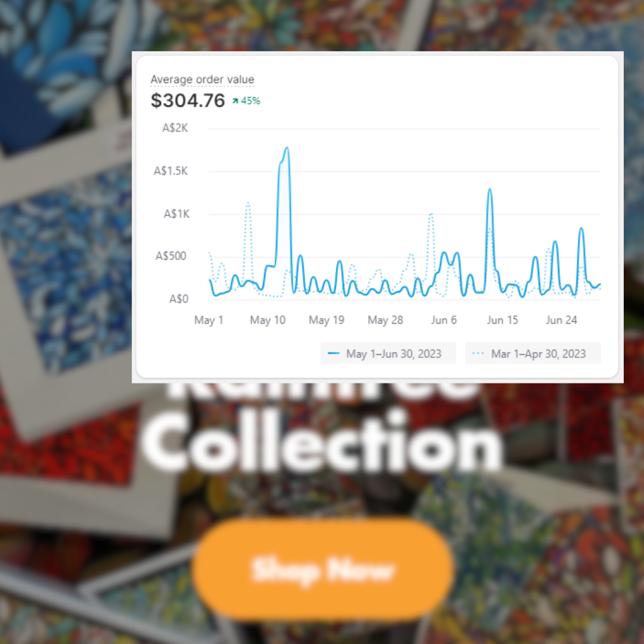This screenshot has height=644, width=644.
Task: Select the tallest solid peak near May 10
Action: 286,148
